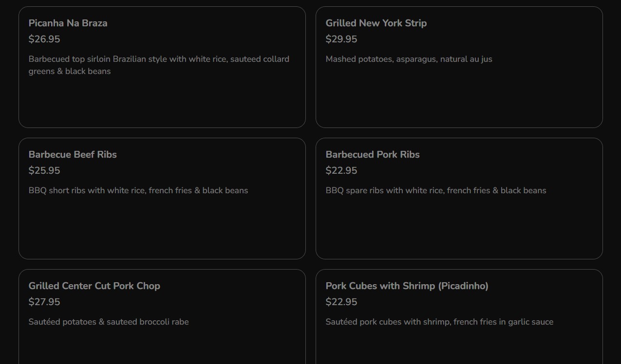Choose the Grilled Center Cut Pork Chop title
This screenshot has height=364, width=621.
[94, 286]
